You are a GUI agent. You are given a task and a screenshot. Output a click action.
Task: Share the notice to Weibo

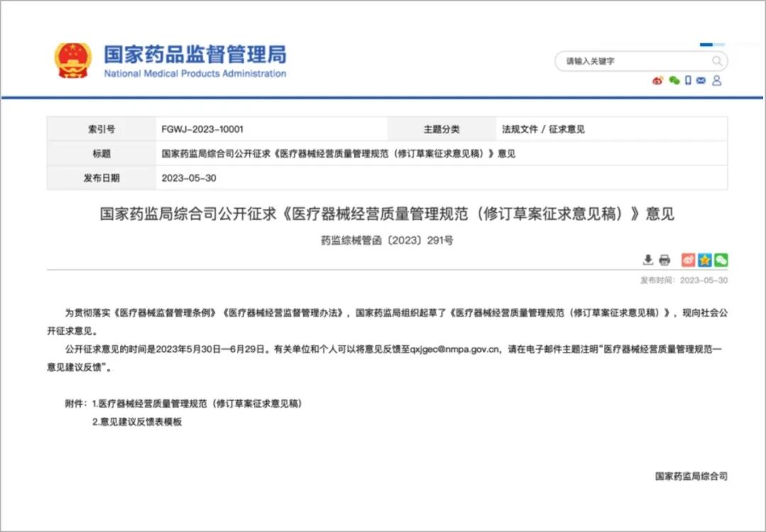click(687, 260)
